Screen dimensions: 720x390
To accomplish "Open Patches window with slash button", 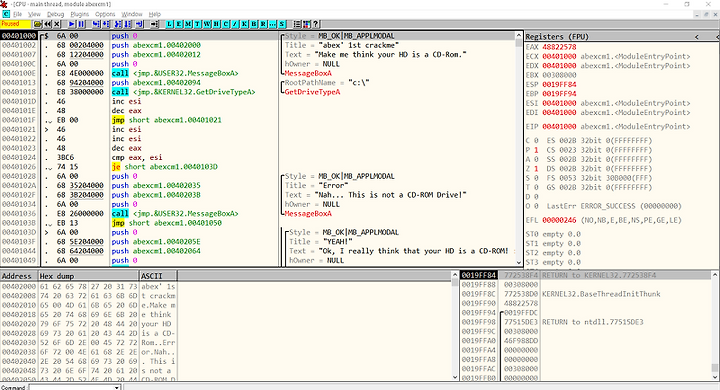I will pos(235,24).
